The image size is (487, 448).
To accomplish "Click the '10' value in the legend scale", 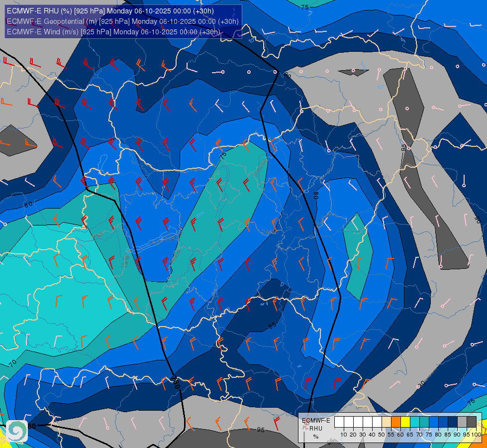I will [344, 435].
